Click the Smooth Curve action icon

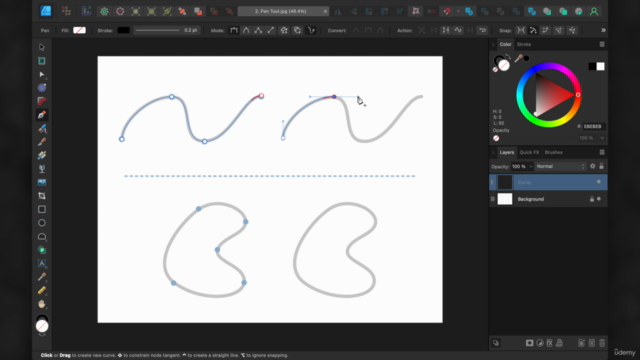458,30
